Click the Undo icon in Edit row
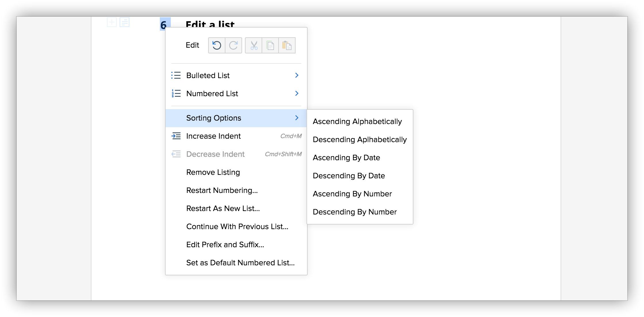The height and width of the screenshot is (317, 644). tap(217, 45)
